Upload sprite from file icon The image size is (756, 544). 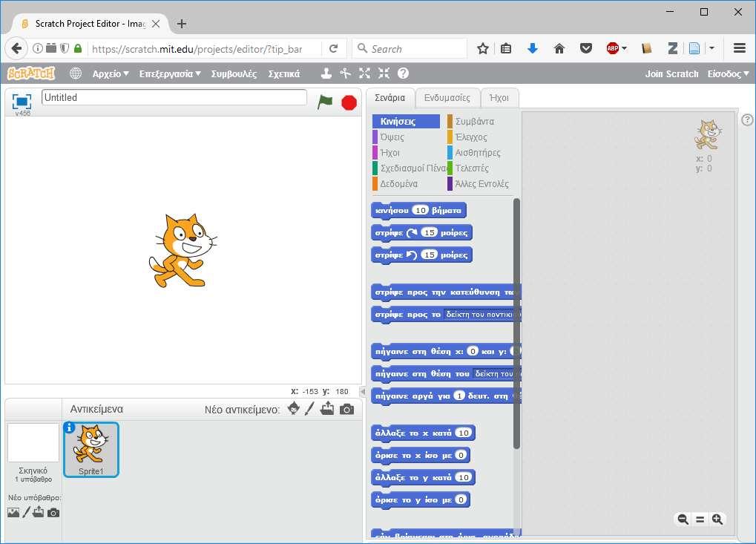pos(327,408)
